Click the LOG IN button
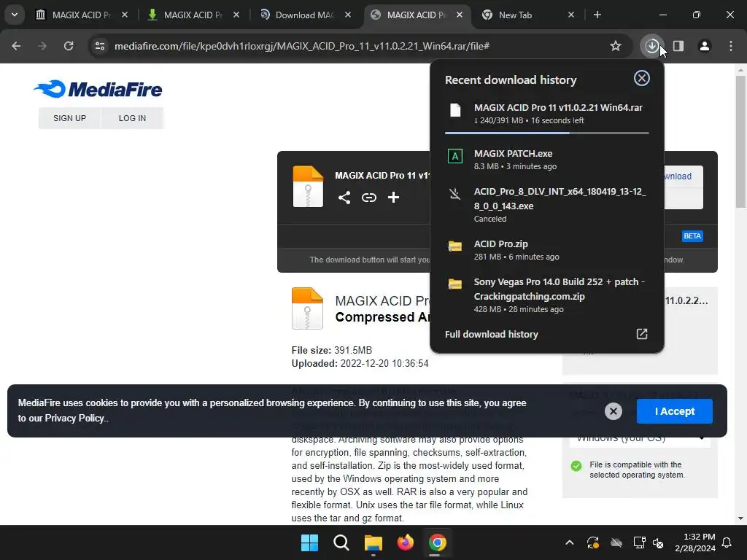Viewport: 747px width, 560px height. coord(132,118)
